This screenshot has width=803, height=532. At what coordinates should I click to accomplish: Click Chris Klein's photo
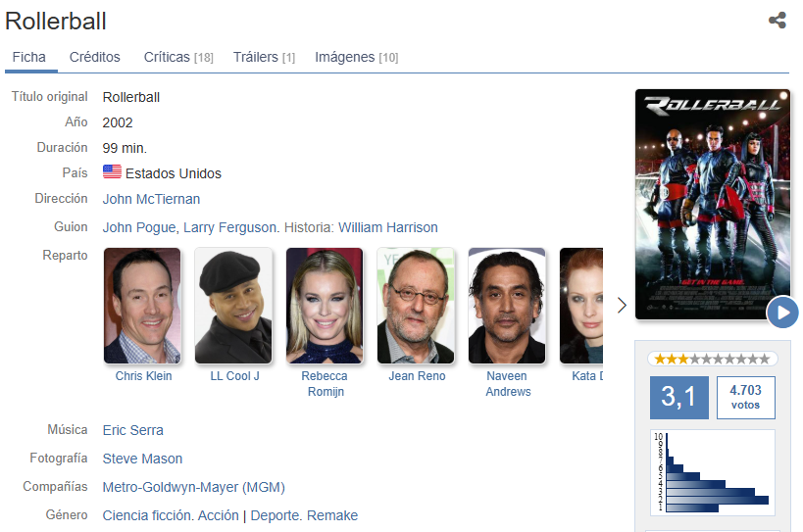(142, 306)
